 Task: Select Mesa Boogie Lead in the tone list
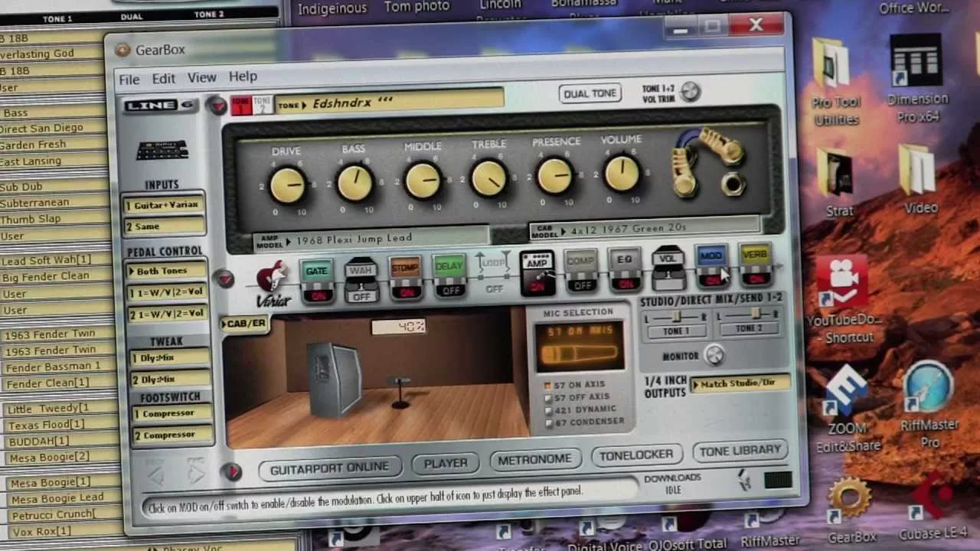pos(57,498)
